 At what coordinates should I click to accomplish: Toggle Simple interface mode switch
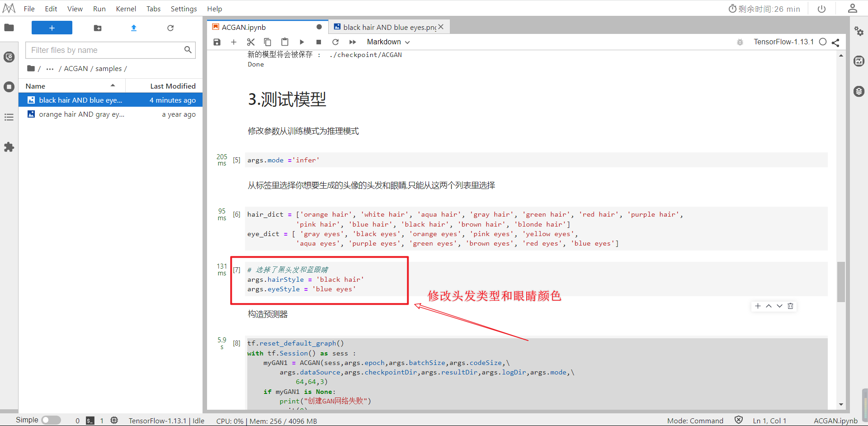point(51,420)
